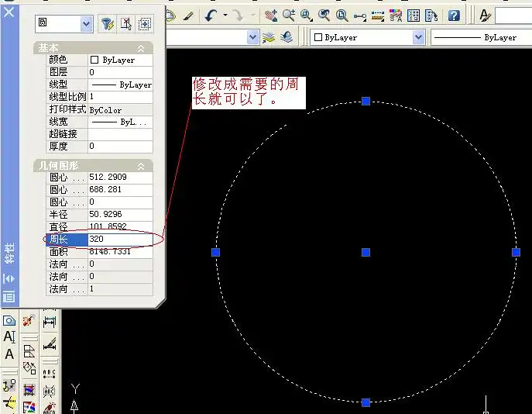
Task: Click the toolbar ByLayer color swatch
Action: (x=318, y=37)
